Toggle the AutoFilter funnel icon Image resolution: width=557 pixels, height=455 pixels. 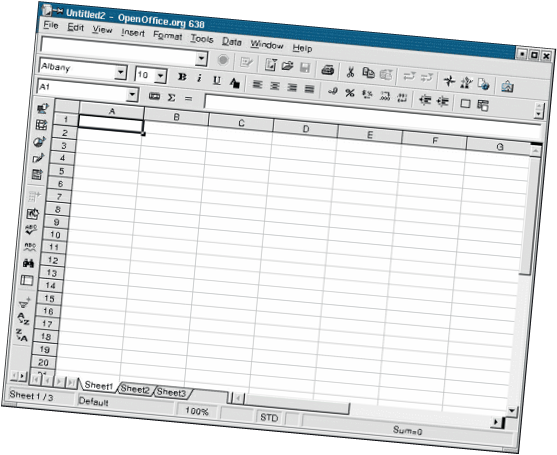25,302
